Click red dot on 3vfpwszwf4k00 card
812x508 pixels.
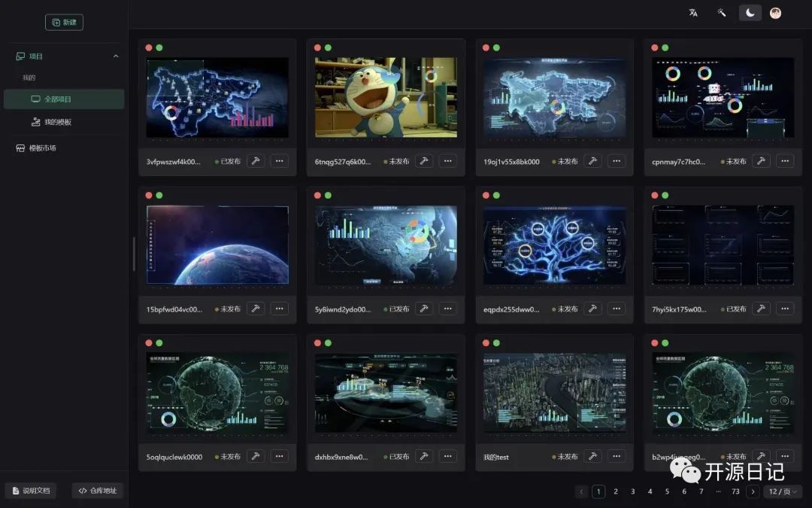click(149, 47)
